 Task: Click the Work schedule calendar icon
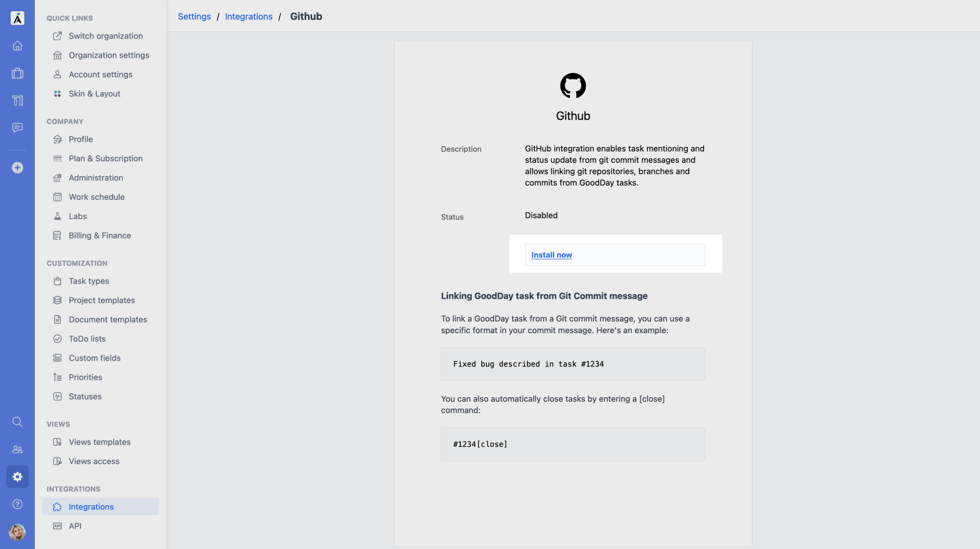point(57,197)
